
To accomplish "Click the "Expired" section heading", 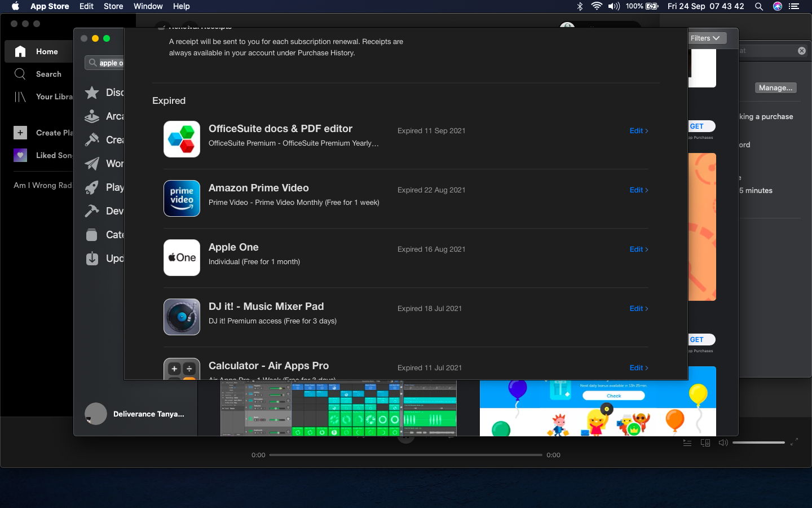I will pyautogui.click(x=169, y=100).
